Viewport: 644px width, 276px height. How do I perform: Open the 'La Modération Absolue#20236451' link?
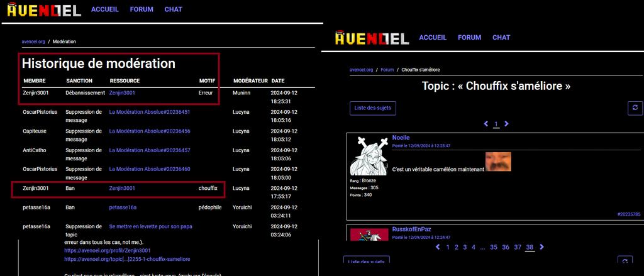click(x=150, y=112)
